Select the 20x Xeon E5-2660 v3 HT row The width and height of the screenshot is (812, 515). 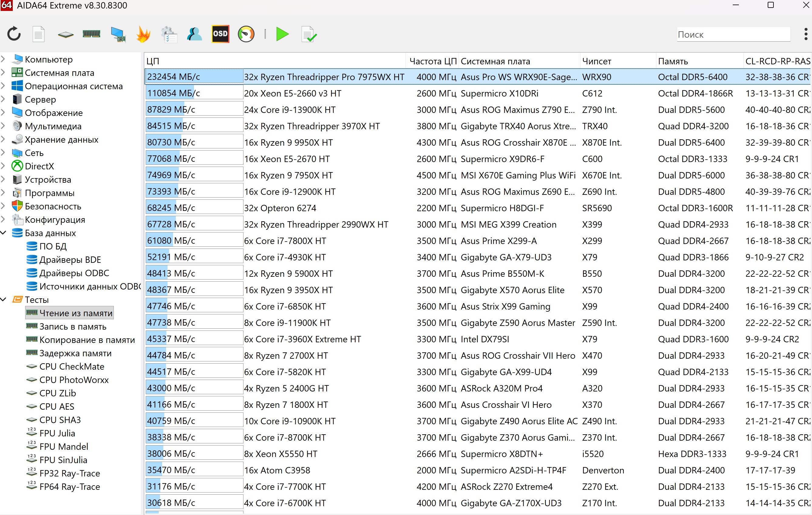(x=478, y=93)
